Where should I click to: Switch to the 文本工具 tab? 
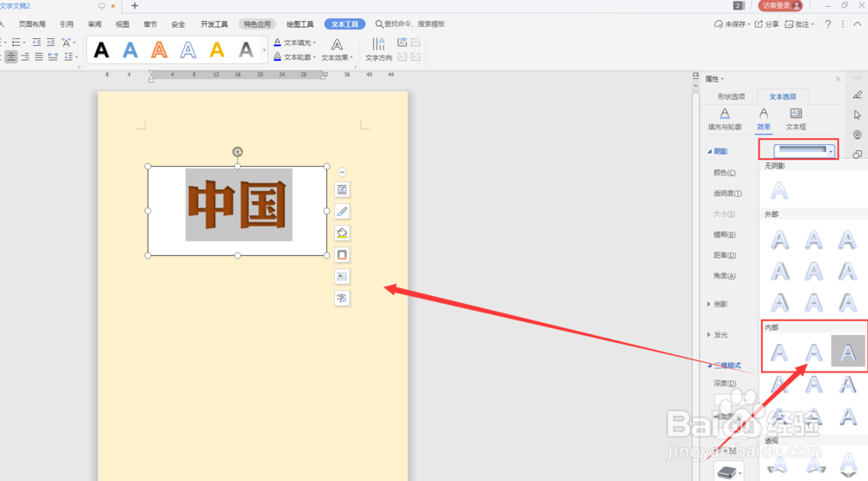(345, 24)
